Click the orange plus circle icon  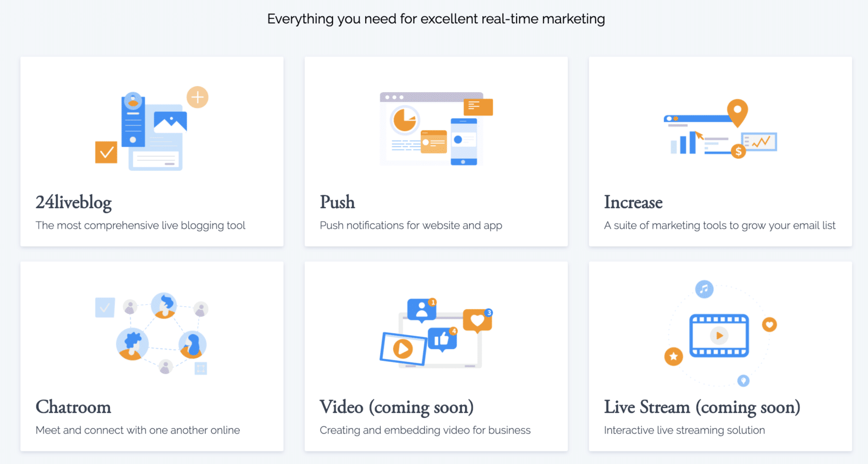pyautogui.click(x=197, y=98)
